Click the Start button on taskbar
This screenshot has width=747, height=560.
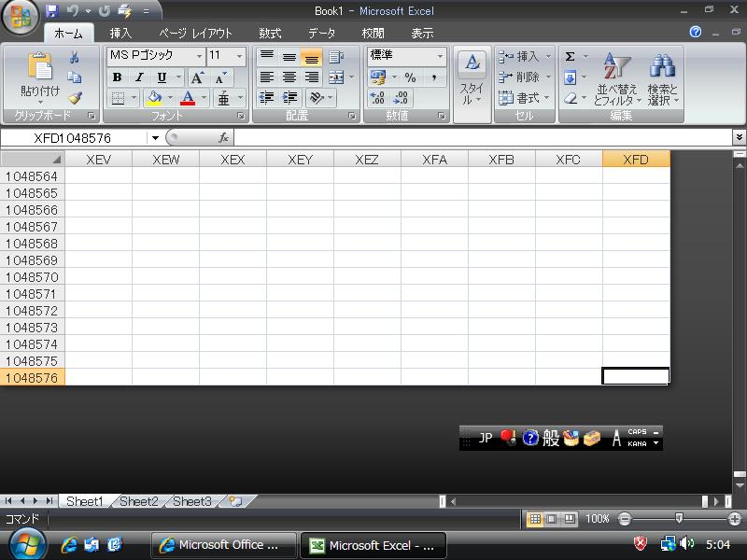pyautogui.click(x=27, y=545)
